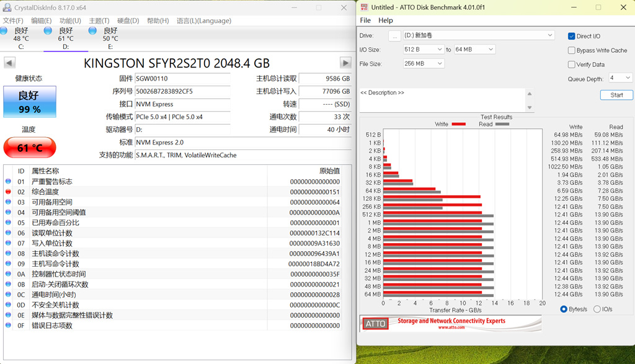Select drive C: blue status orb
This screenshot has height=364, width=635.
tap(4, 31)
